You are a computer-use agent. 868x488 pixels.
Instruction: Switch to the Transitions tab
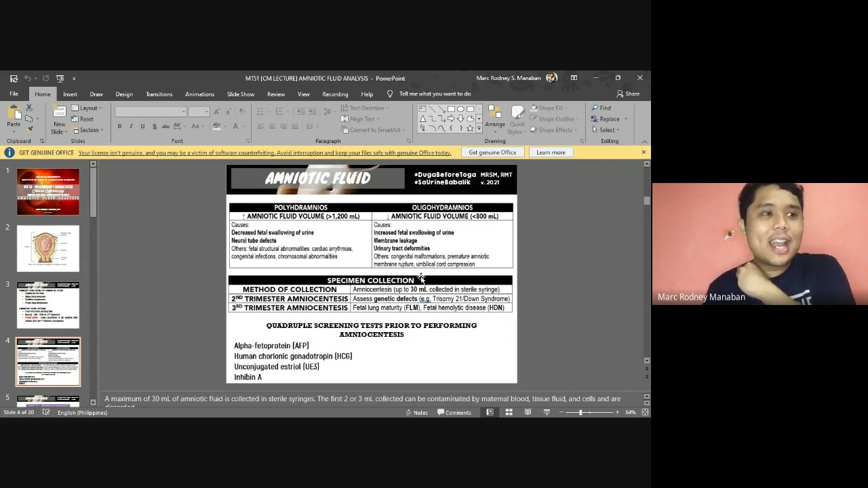click(159, 94)
